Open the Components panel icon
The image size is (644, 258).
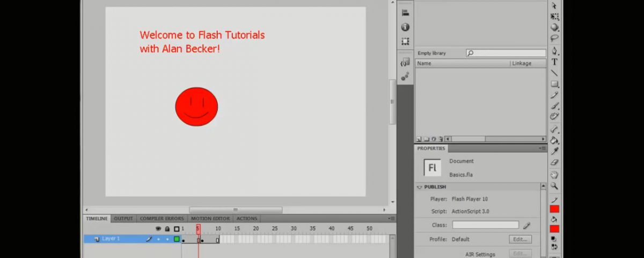[x=405, y=76]
